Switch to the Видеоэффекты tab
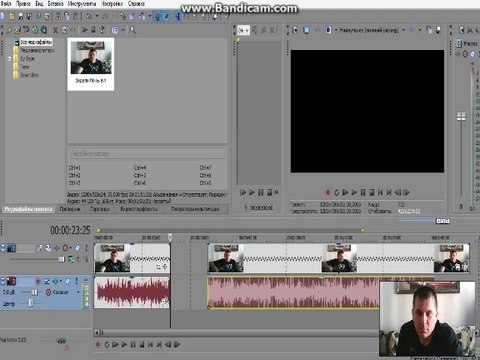The width and height of the screenshot is (480, 360). click(x=139, y=209)
